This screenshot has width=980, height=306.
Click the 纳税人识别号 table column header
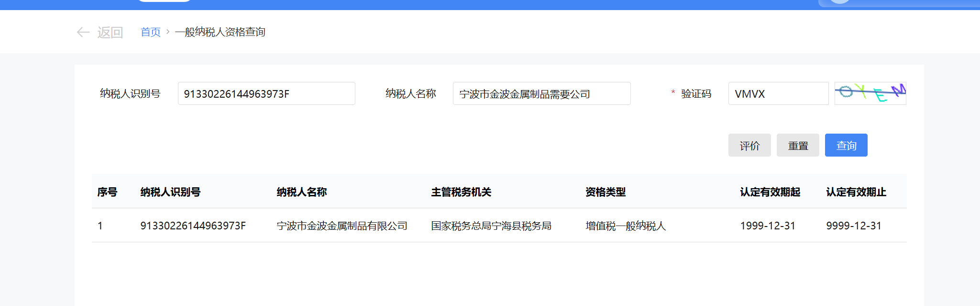pyautogui.click(x=170, y=192)
